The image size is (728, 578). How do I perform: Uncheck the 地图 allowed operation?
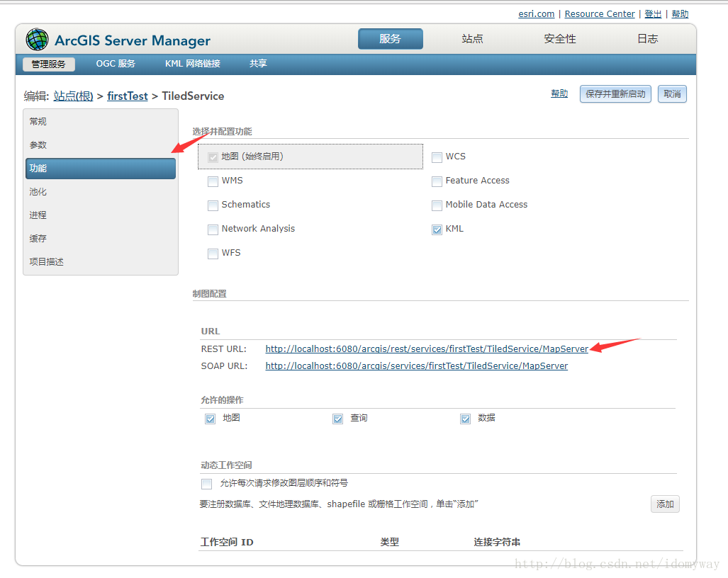211,419
